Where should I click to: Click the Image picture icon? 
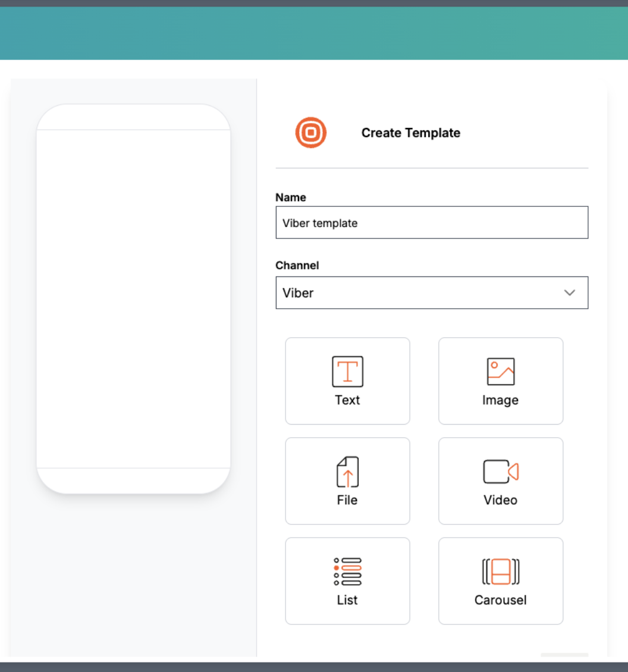click(x=500, y=372)
